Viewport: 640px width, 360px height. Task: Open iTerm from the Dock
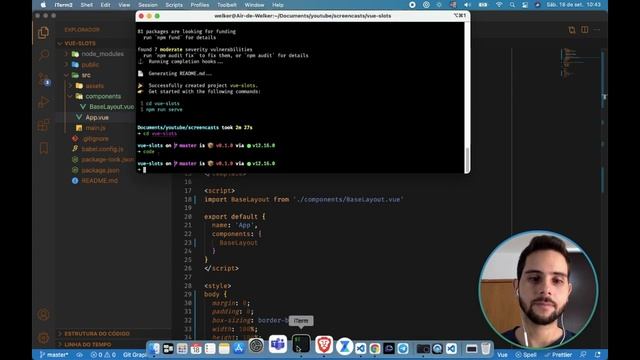(x=301, y=344)
